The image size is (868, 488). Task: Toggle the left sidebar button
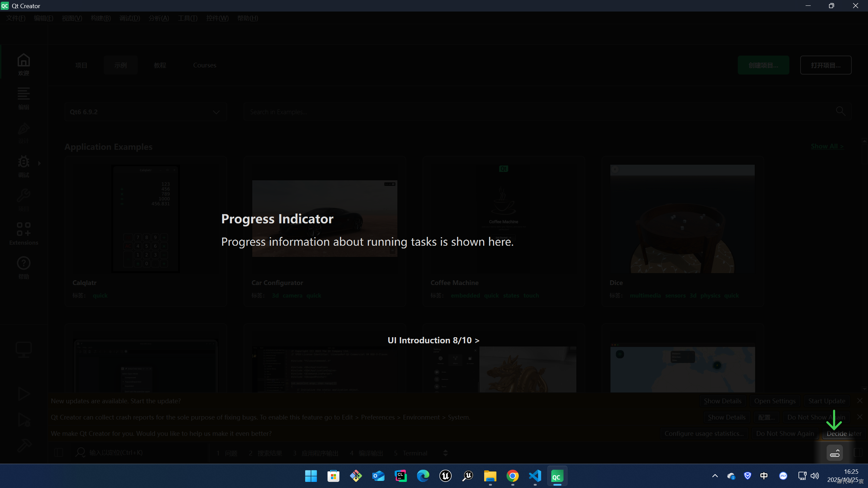(59, 453)
